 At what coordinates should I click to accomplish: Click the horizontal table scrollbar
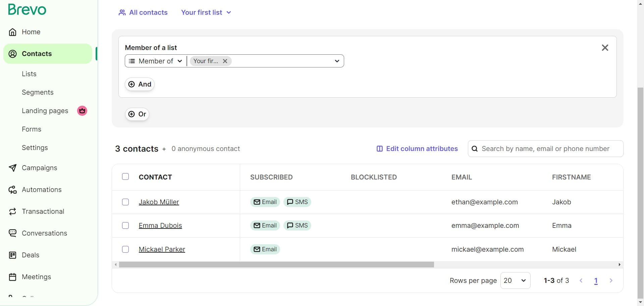pos(276,265)
